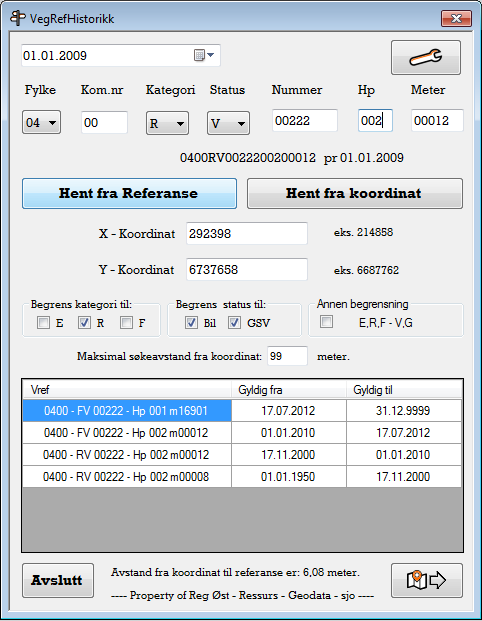Image resolution: width=482 pixels, height=621 pixels.
Task: Click the Avslutt button
Action: tap(58, 580)
